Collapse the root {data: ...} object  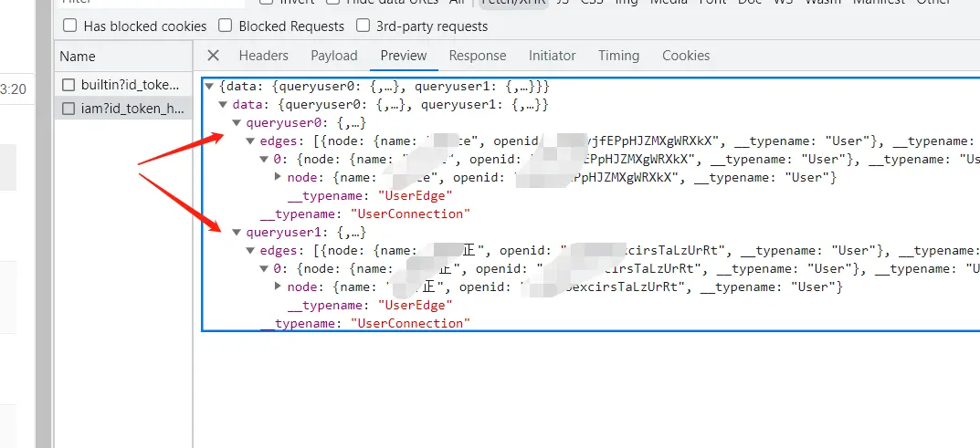coord(209,86)
